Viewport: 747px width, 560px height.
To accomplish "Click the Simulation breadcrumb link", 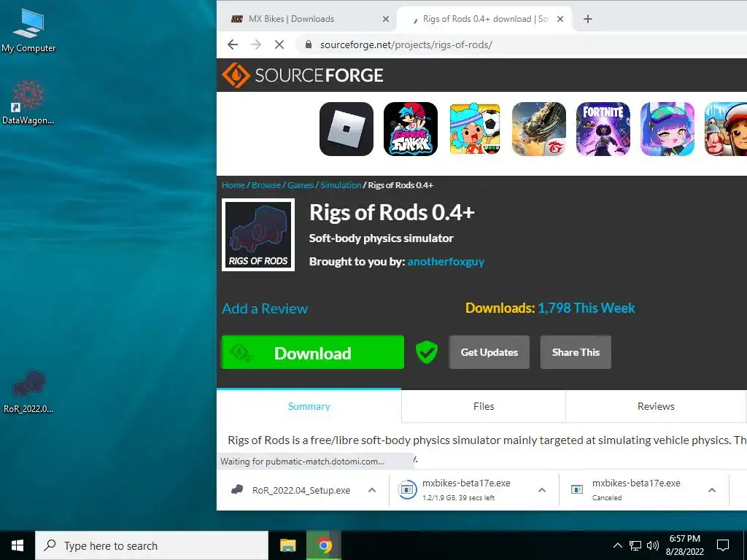I will [341, 185].
